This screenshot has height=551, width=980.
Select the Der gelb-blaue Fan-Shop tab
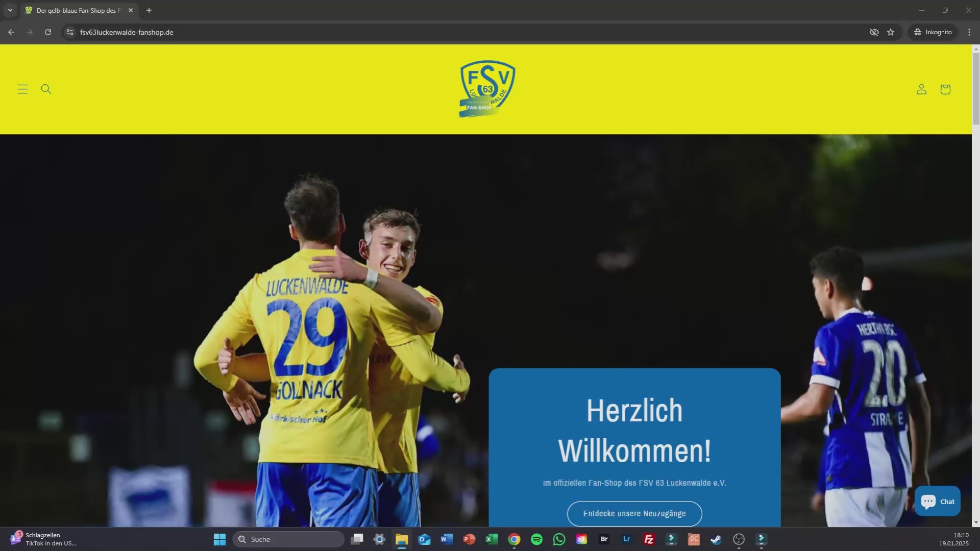click(x=77, y=10)
